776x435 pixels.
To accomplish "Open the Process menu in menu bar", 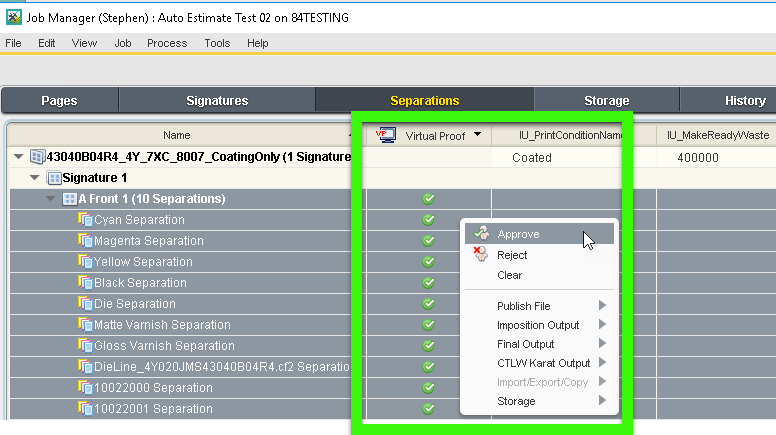I will 166,43.
